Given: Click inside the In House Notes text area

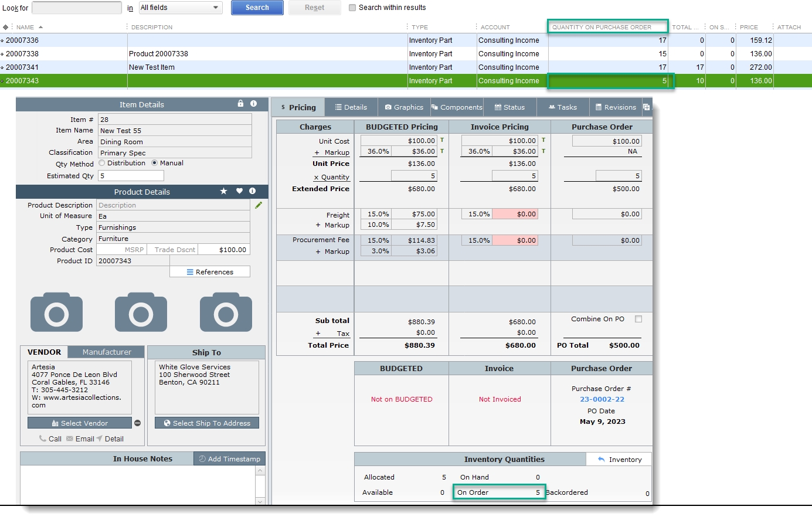Looking at the screenshot, I should pyautogui.click(x=138, y=485).
